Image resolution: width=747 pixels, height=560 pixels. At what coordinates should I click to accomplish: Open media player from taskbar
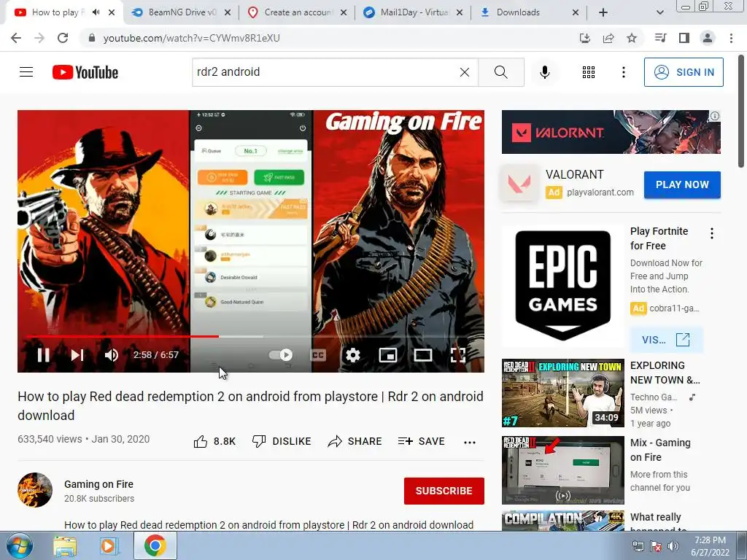click(109, 546)
